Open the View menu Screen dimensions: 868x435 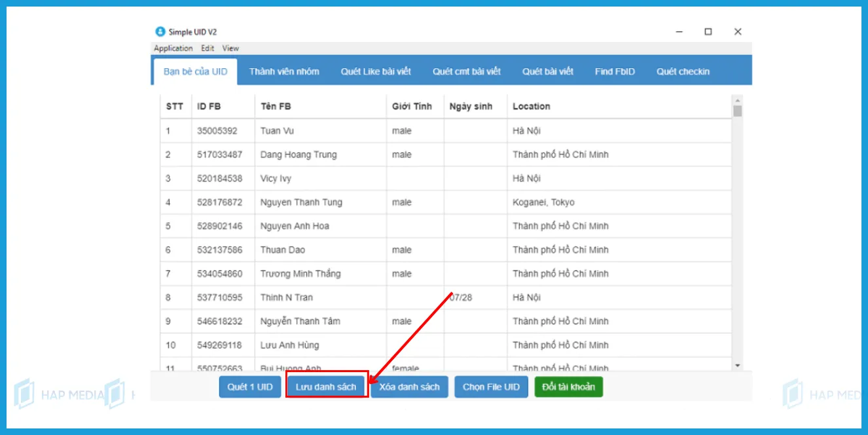pyautogui.click(x=230, y=48)
